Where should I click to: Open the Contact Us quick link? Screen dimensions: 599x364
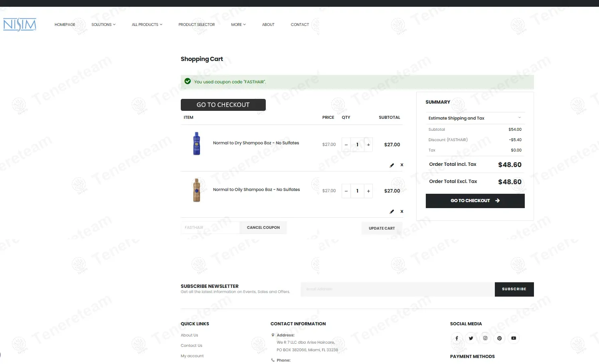tap(191, 346)
